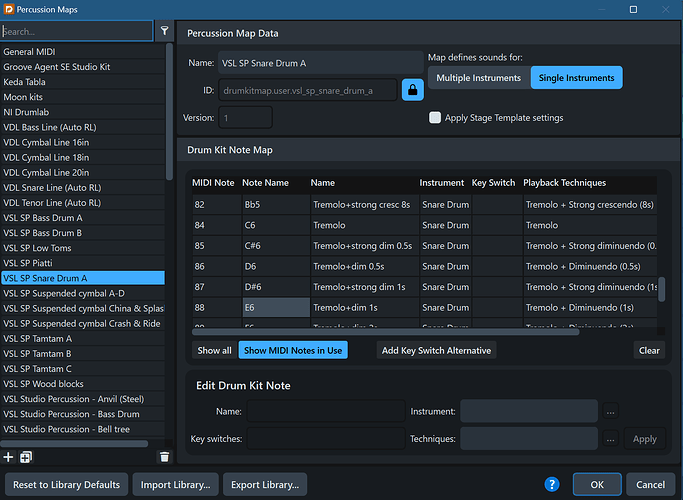Click the Dorico app icon in title bar

[9, 9]
